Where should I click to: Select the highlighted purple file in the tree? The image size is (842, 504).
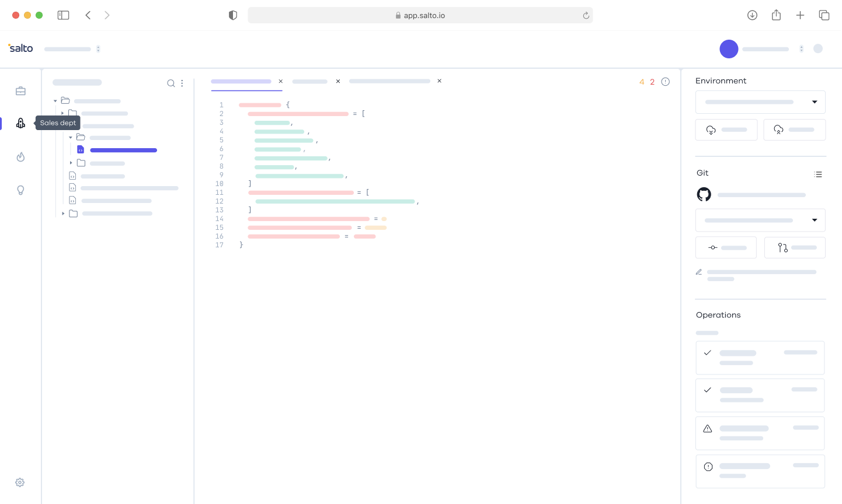tap(117, 150)
